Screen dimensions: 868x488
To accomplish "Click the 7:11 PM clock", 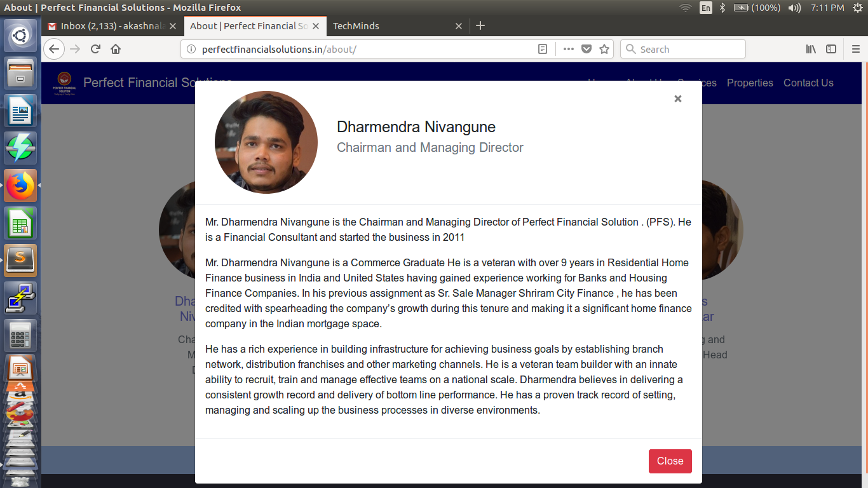I will coord(827,8).
